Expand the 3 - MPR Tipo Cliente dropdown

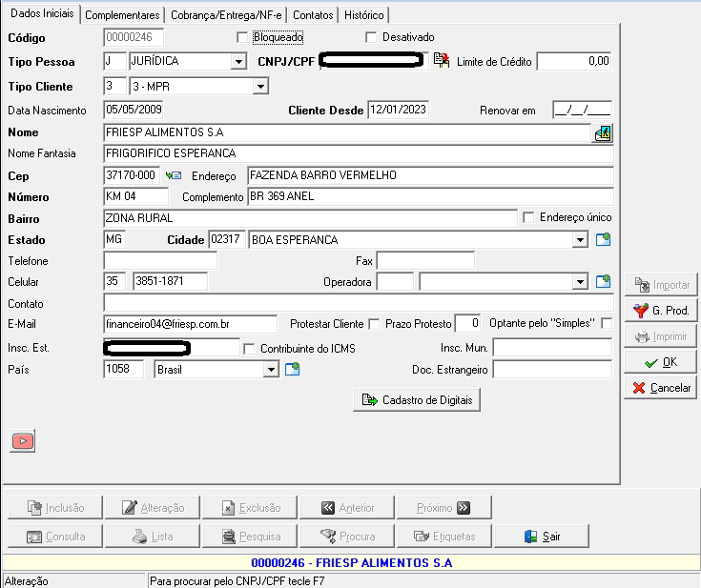tap(260, 86)
